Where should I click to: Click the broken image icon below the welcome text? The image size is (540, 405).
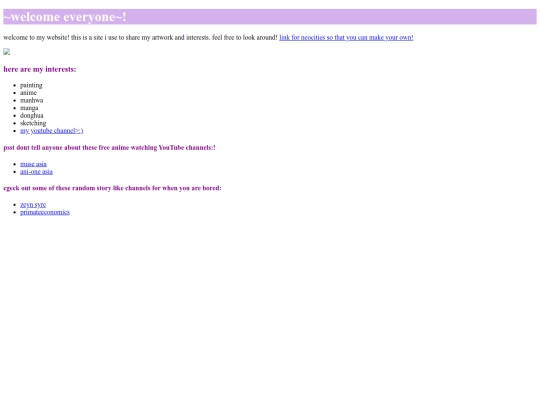point(7,52)
